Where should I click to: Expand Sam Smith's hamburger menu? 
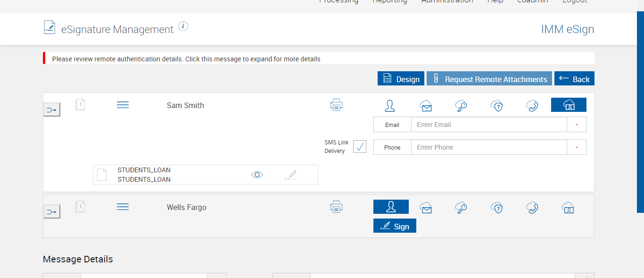[x=123, y=105]
